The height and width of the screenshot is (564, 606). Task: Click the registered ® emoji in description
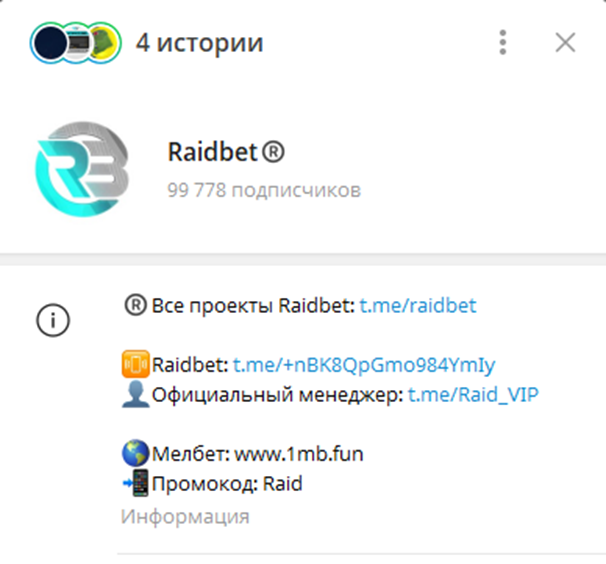[x=135, y=305]
